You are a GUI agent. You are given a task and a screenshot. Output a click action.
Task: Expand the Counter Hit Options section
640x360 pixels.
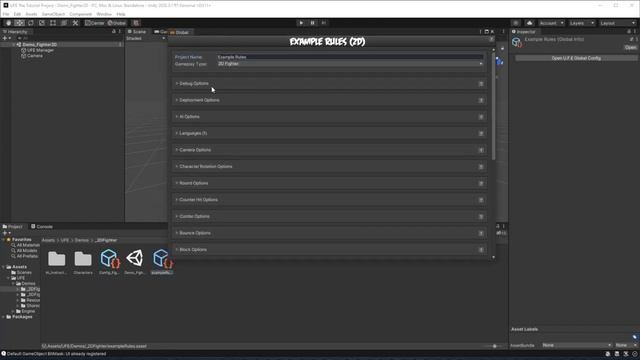click(x=198, y=200)
